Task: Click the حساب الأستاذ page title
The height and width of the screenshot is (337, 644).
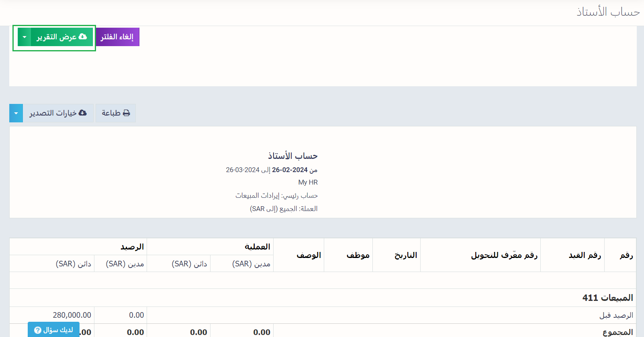Action: pos(608,12)
